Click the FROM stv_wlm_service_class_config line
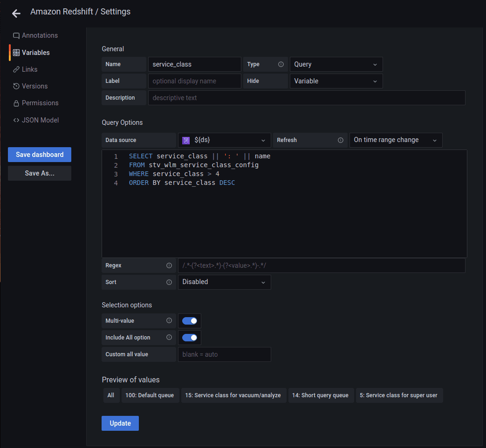 (x=194, y=165)
